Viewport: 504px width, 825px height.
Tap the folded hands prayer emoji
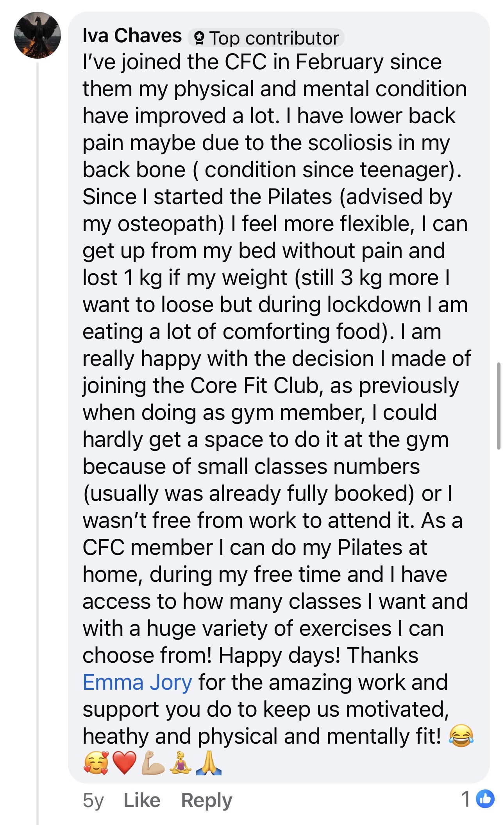(209, 763)
